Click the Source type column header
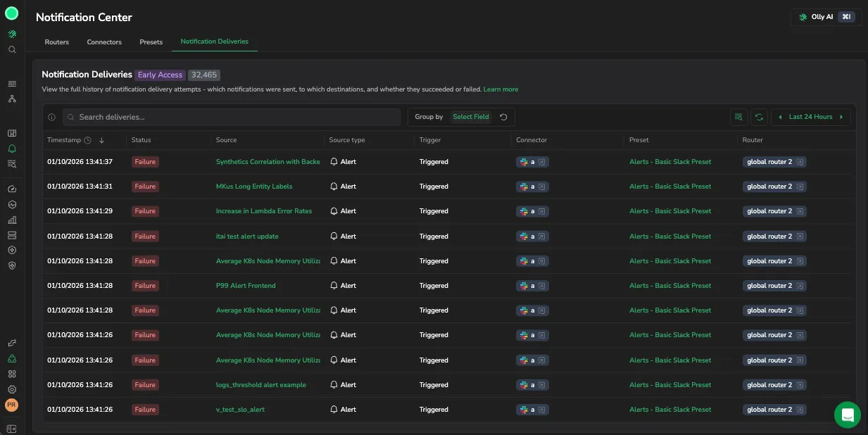This screenshot has width=868, height=435. click(347, 140)
